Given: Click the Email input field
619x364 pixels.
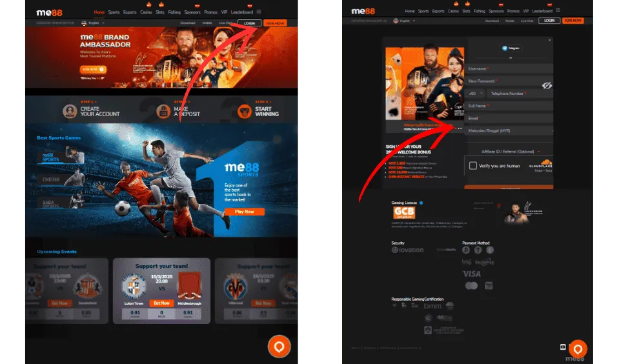Looking at the screenshot, I should pos(509,118).
